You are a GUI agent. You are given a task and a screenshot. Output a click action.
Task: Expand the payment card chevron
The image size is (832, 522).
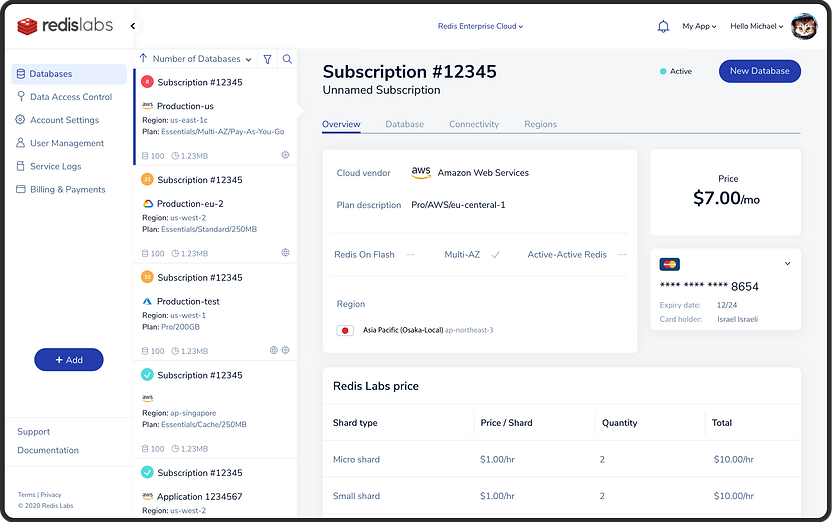pyautogui.click(x=787, y=264)
